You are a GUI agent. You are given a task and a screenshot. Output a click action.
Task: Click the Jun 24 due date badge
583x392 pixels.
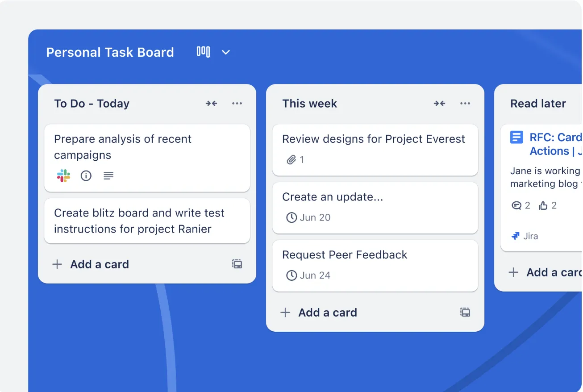[308, 275]
